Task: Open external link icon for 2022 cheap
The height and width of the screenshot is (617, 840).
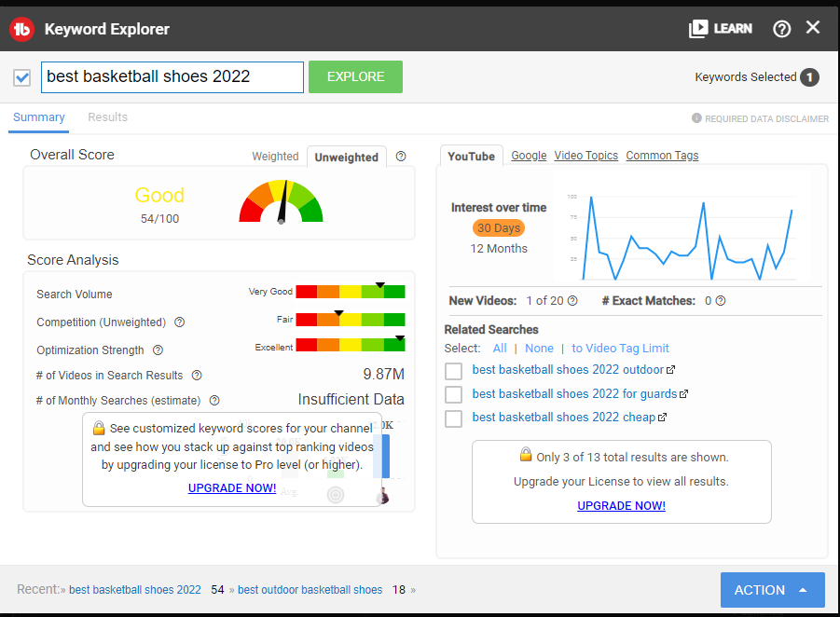Action: tap(662, 418)
